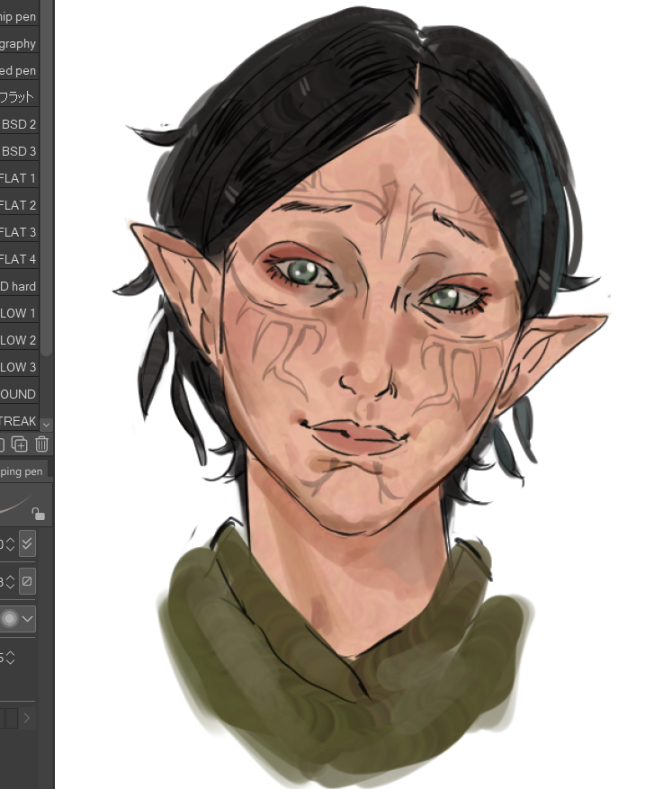Select the 'フラット' brush entry

tap(19, 96)
